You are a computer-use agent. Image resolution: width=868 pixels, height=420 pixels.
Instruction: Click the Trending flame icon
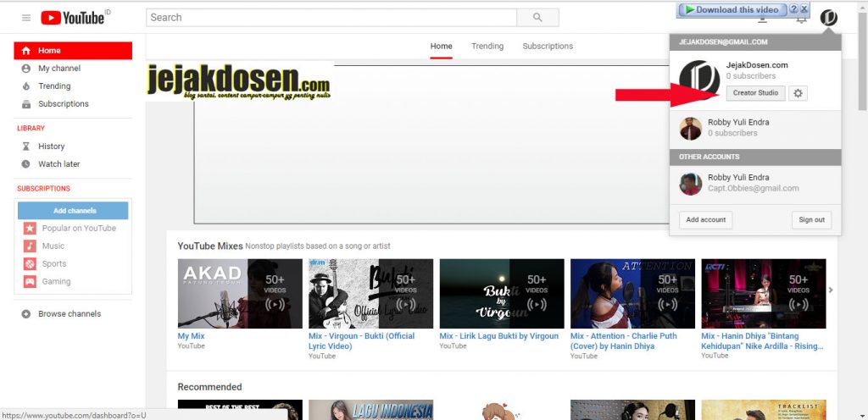(x=26, y=86)
